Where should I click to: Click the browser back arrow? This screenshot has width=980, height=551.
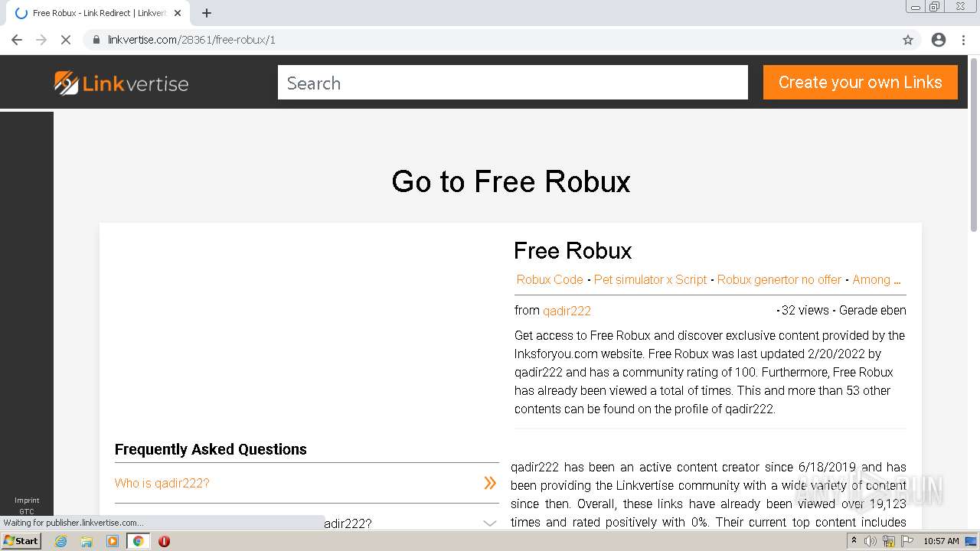coord(17,40)
